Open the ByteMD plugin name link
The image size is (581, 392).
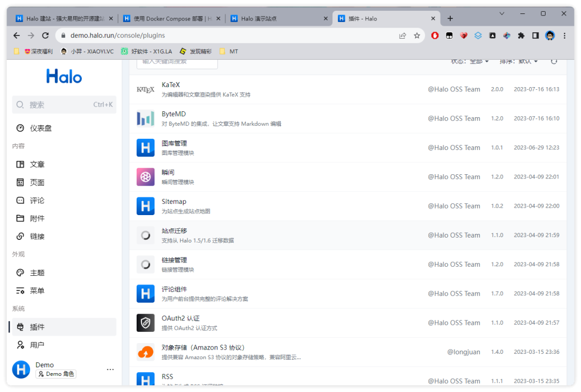[174, 114]
